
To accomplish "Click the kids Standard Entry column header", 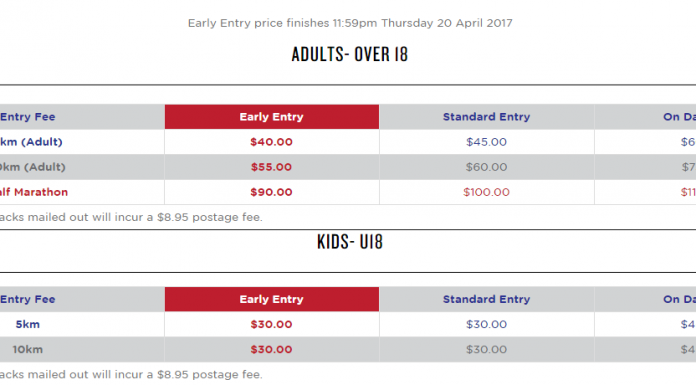I will (x=486, y=299).
